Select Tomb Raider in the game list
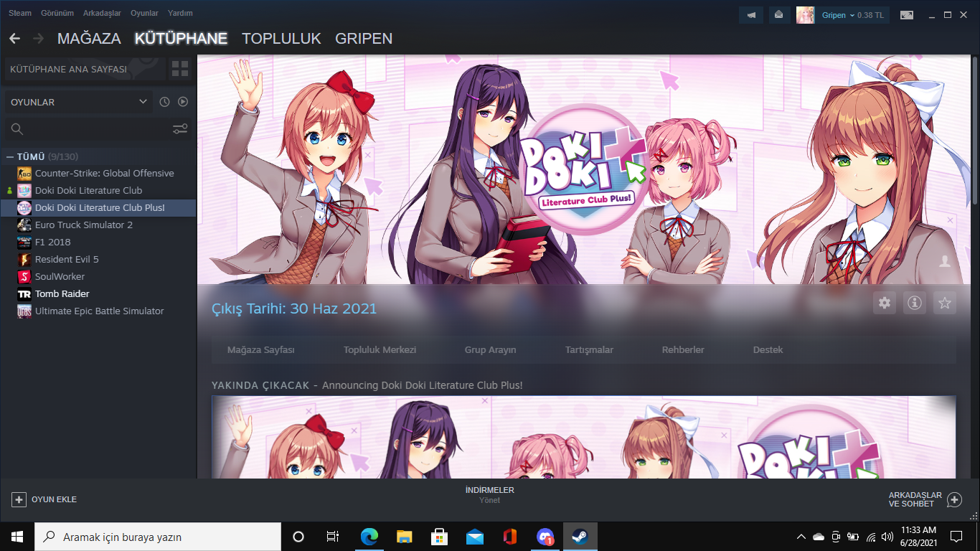The image size is (980, 551). [61, 293]
